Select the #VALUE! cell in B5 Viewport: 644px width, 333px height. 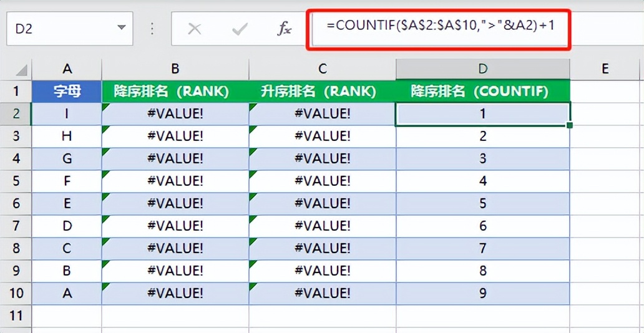[x=175, y=181]
